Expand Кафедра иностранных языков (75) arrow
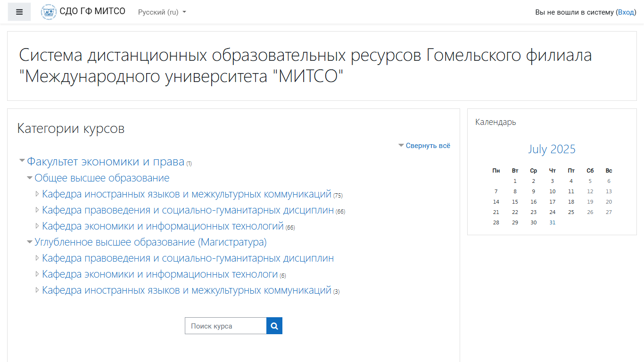Screen dimensions: 644x362 tap(37, 194)
